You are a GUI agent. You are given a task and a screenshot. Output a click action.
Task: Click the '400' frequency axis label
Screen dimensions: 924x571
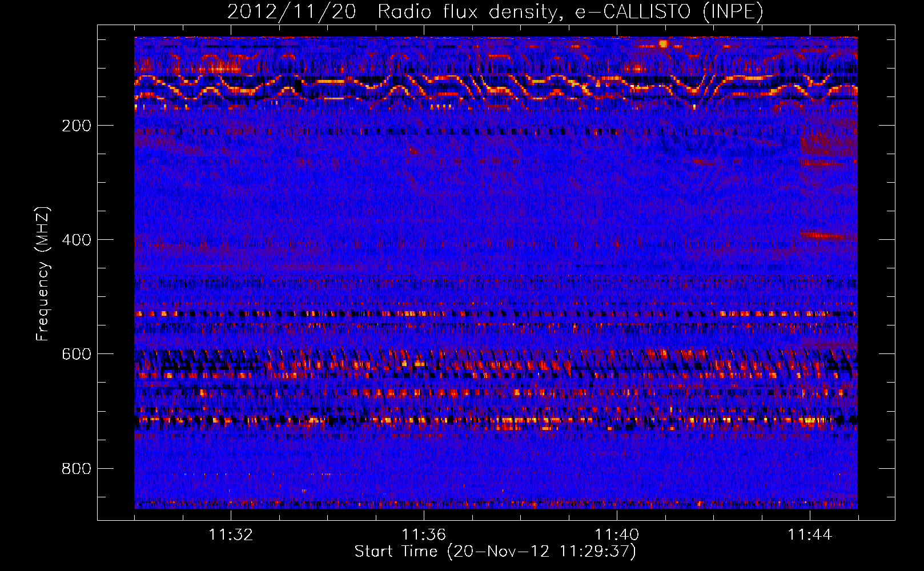pyautogui.click(x=77, y=240)
